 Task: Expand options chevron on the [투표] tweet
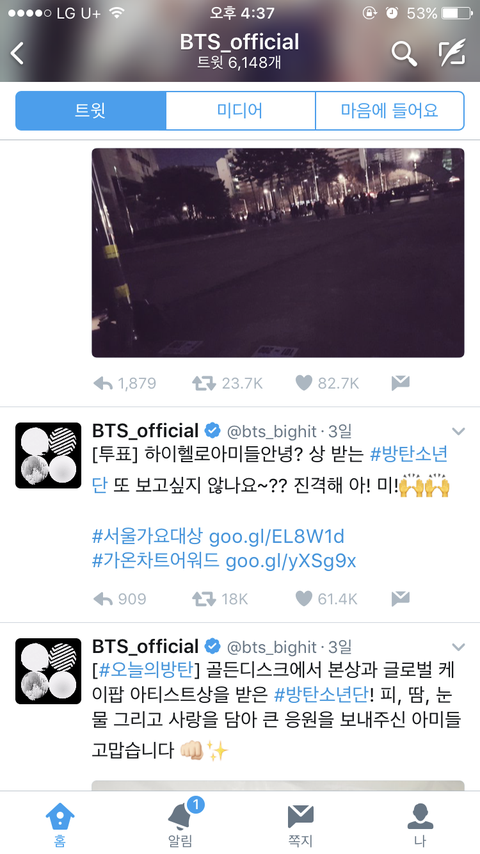tap(459, 432)
